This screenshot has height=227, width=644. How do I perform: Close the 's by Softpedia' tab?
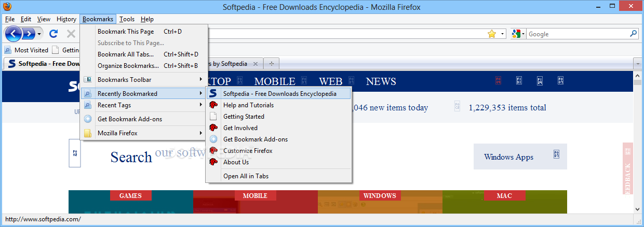255,64
